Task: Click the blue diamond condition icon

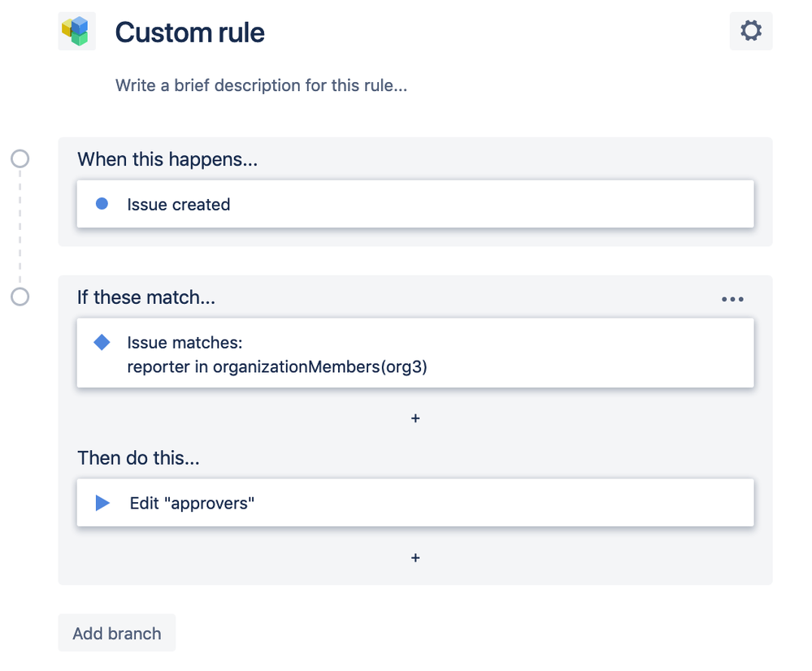Action: click(x=102, y=342)
